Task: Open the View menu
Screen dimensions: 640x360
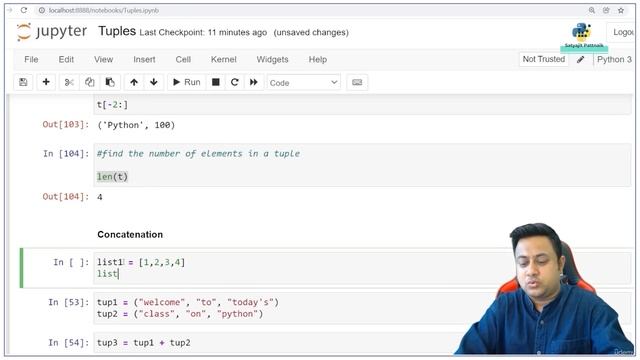Action: [x=103, y=59]
